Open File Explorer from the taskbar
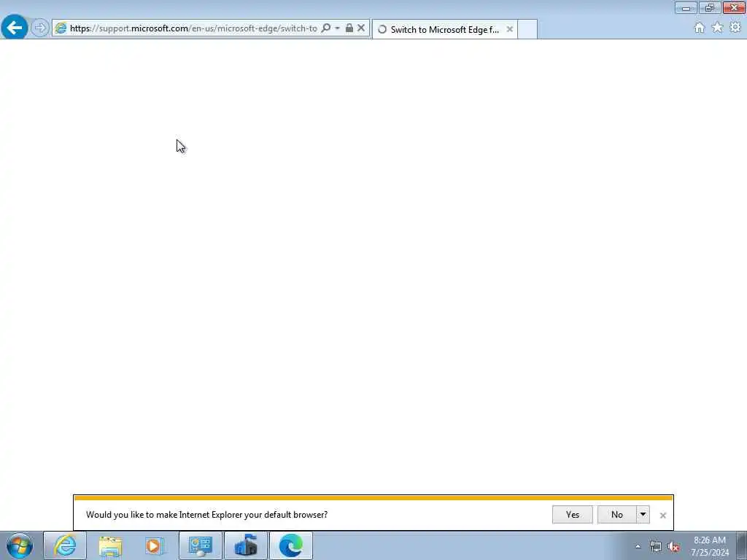The width and height of the screenshot is (747, 560). pos(111,545)
